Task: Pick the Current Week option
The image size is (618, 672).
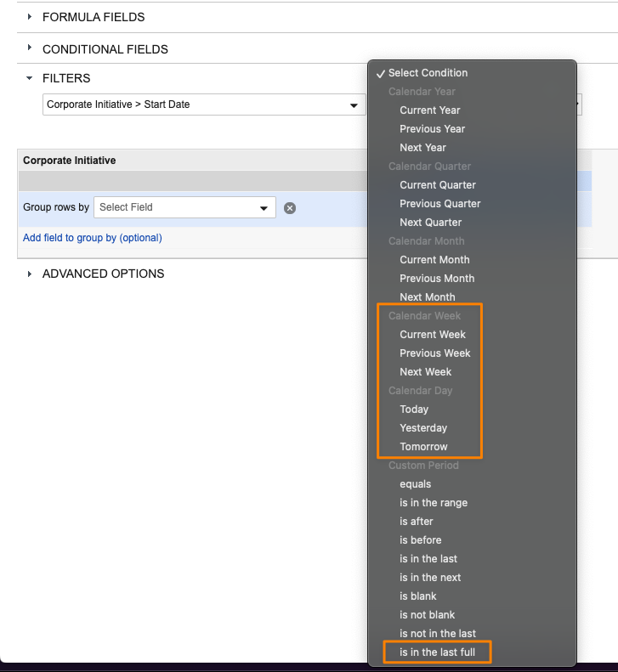Action: 433,334
